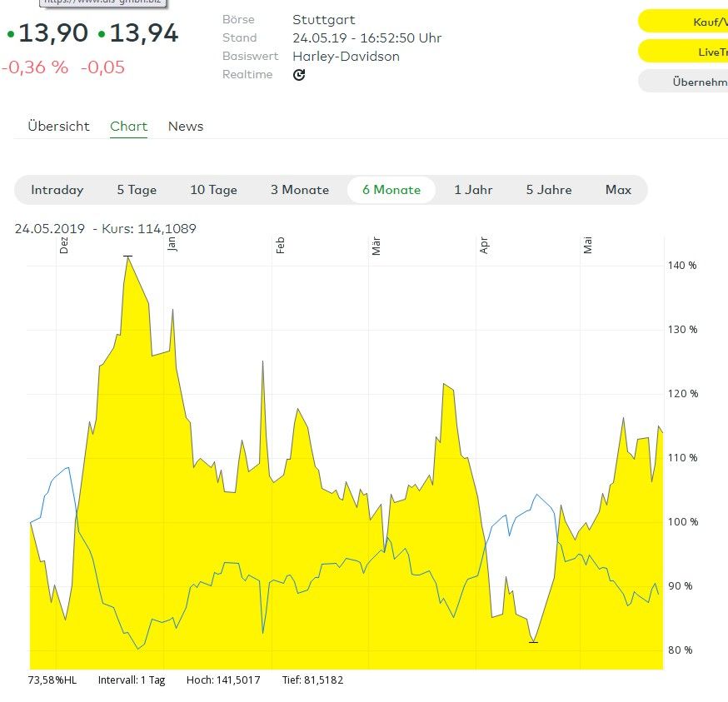This screenshot has height=702, width=728.
Task: Set chart period to 3 Monate
Action: [x=300, y=190]
